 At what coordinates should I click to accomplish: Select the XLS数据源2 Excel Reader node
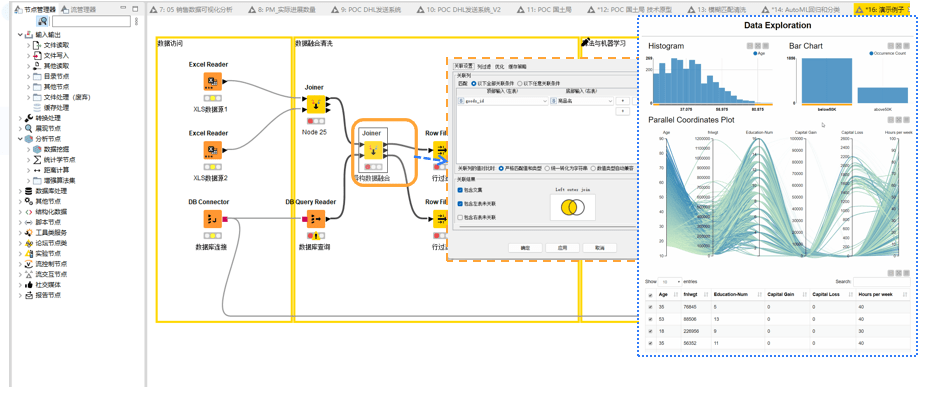coord(213,150)
